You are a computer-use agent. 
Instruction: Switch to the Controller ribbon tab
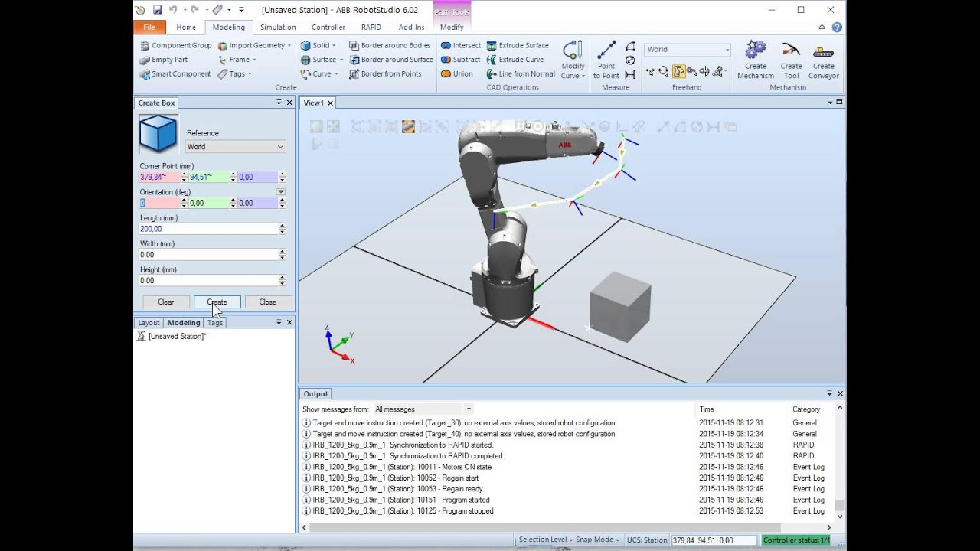[328, 27]
